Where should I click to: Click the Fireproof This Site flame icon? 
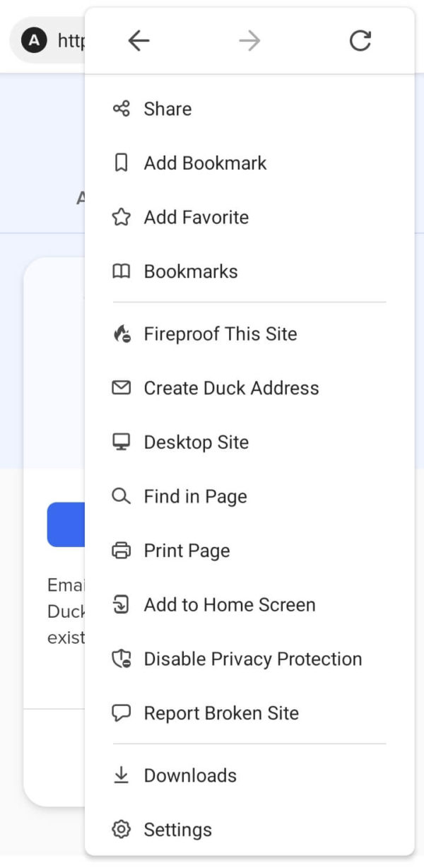(x=122, y=333)
